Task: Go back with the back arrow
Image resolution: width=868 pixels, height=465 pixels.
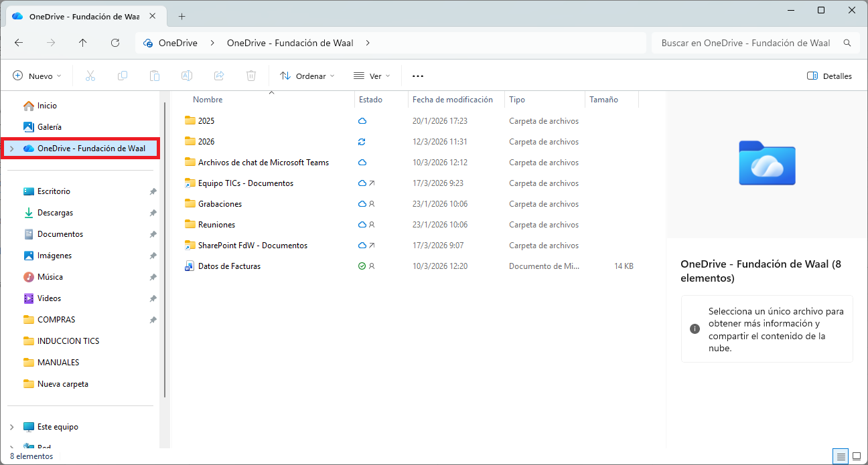Action: click(19, 43)
